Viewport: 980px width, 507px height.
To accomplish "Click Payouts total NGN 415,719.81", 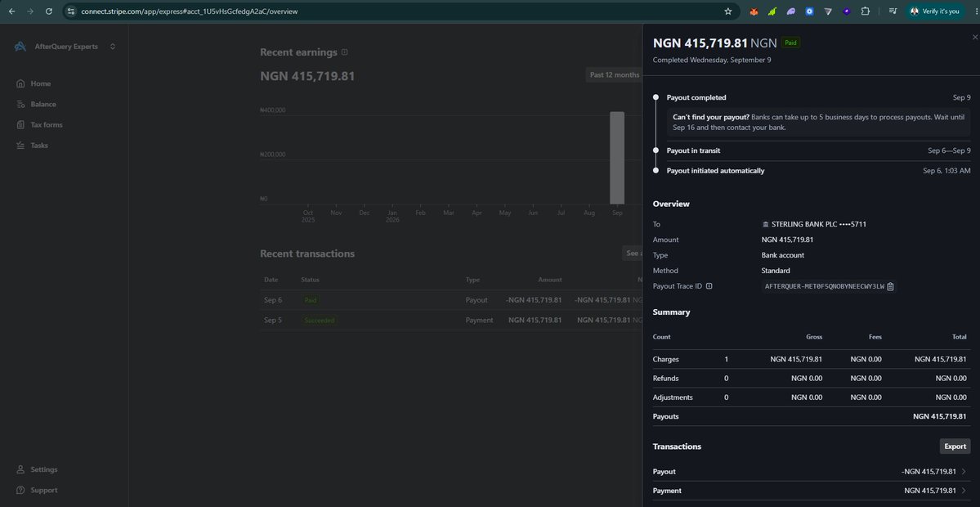I will point(939,416).
